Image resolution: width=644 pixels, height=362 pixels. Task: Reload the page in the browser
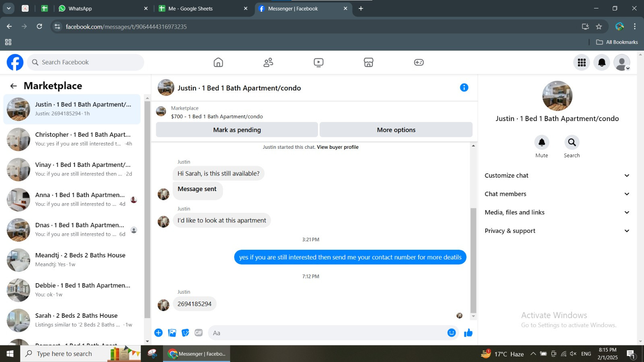[x=39, y=27]
